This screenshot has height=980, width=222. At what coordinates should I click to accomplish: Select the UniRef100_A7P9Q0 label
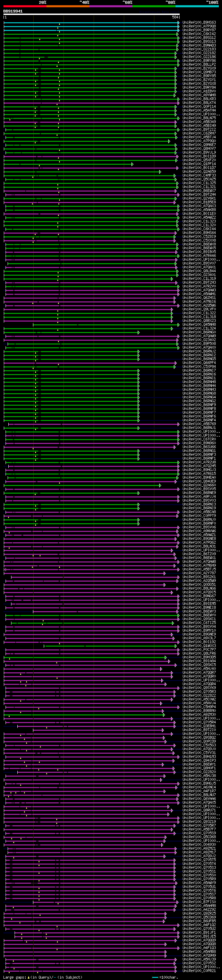tap(199, 141)
